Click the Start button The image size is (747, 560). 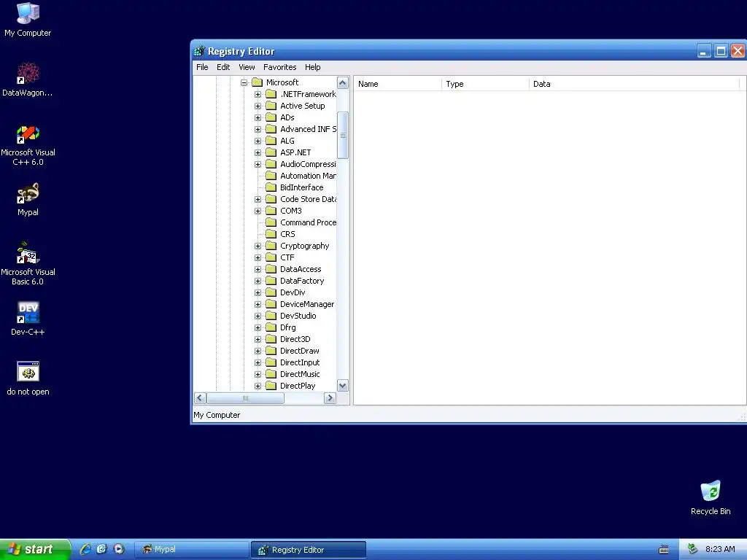35,549
